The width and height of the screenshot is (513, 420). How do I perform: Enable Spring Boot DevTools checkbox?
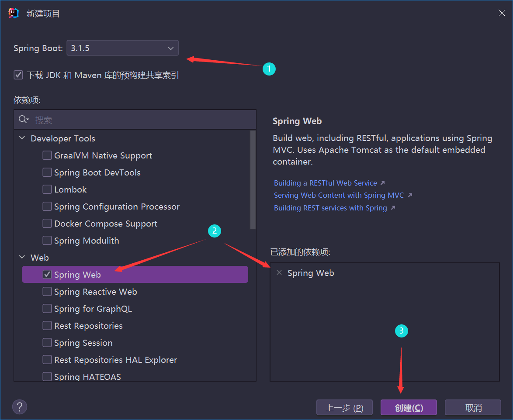point(47,172)
